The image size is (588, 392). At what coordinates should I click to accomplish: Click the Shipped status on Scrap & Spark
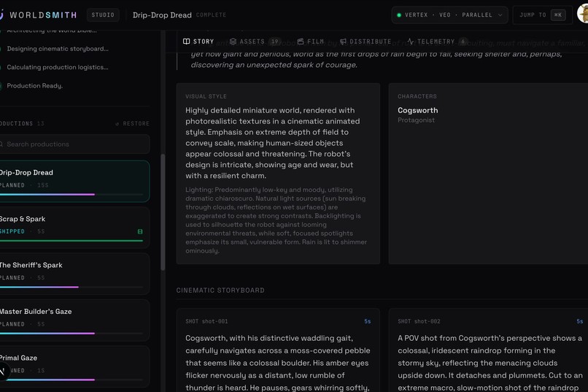(x=12, y=231)
